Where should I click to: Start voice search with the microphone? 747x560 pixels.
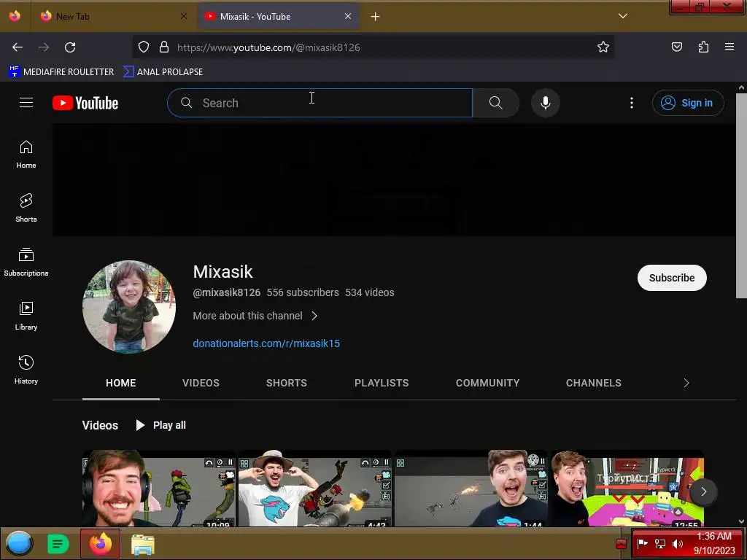click(x=546, y=103)
